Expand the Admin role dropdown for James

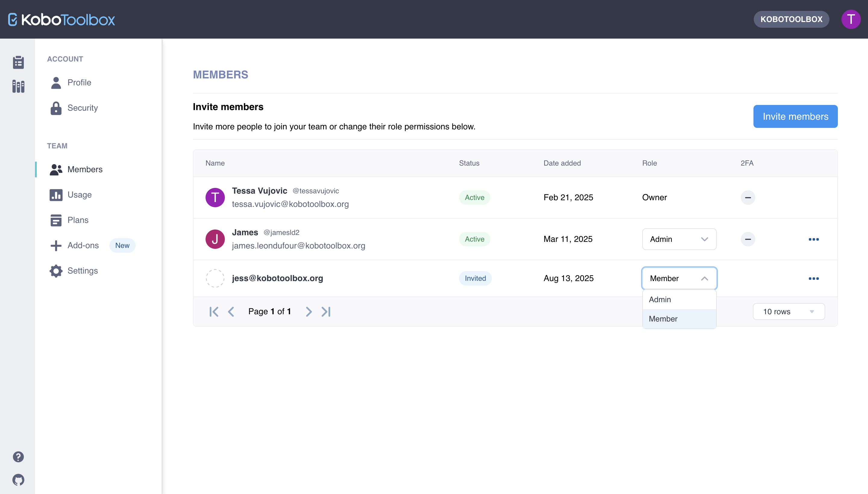679,239
